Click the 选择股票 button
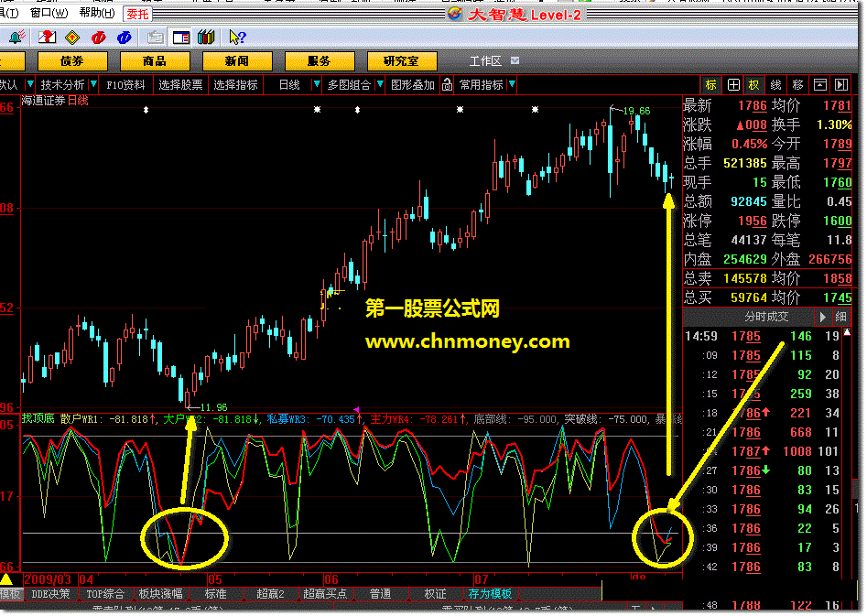This screenshot has height=616, width=867. pos(180,84)
